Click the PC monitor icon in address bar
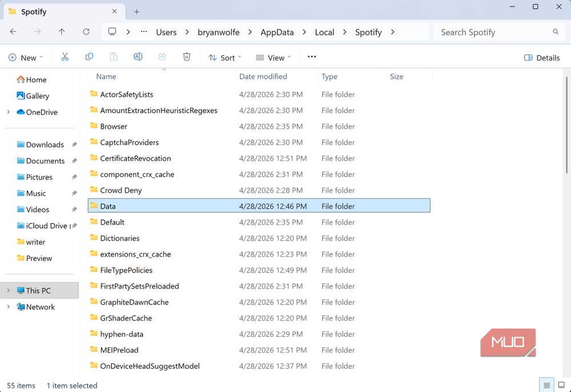The height and width of the screenshot is (392, 571). pyautogui.click(x=112, y=31)
